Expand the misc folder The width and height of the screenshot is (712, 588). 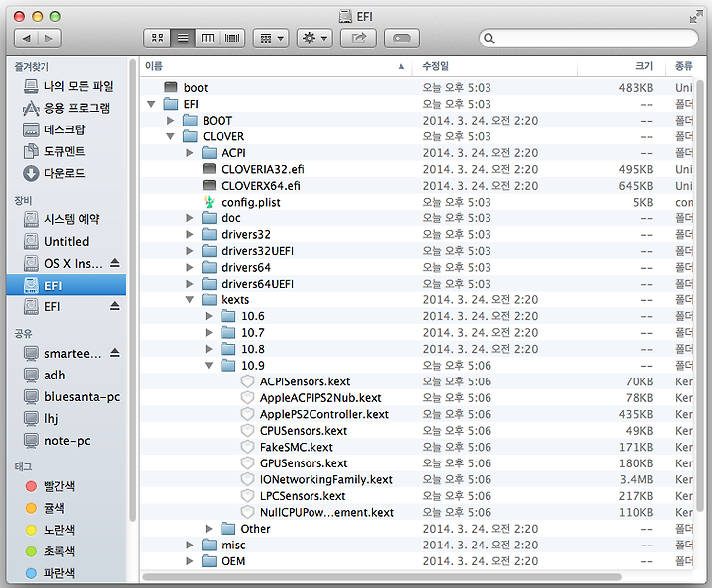point(190,545)
